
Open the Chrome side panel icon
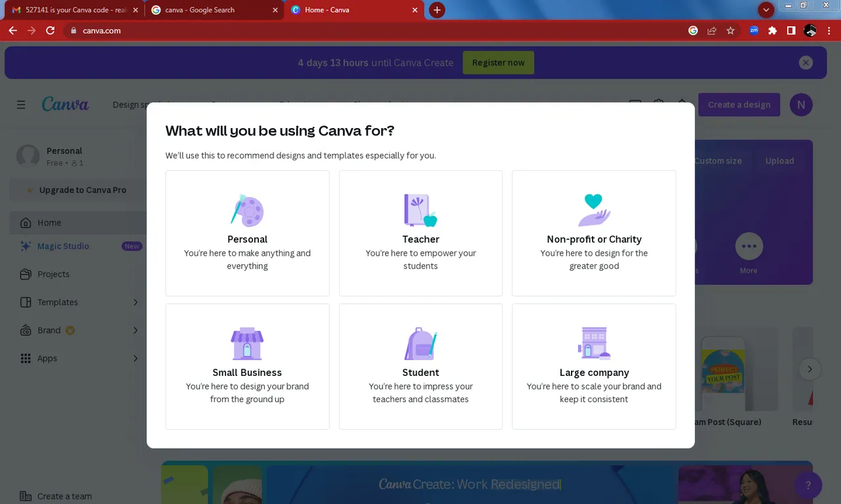791,30
